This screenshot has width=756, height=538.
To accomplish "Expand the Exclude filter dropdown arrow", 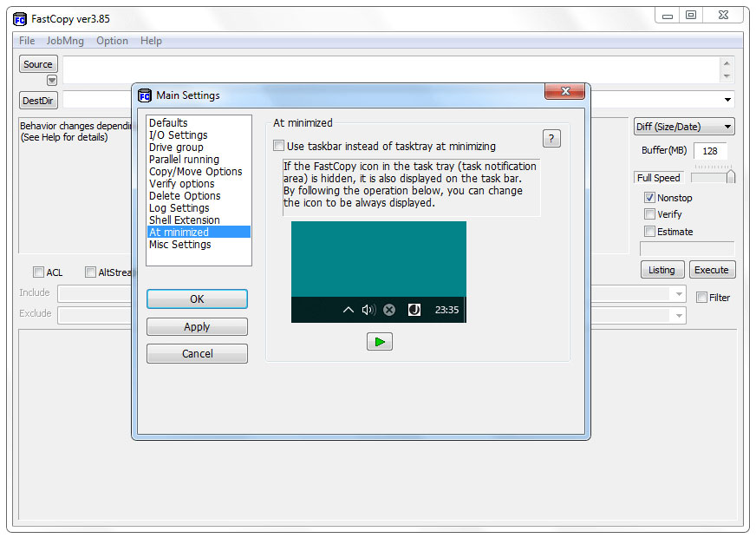I will [x=679, y=316].
